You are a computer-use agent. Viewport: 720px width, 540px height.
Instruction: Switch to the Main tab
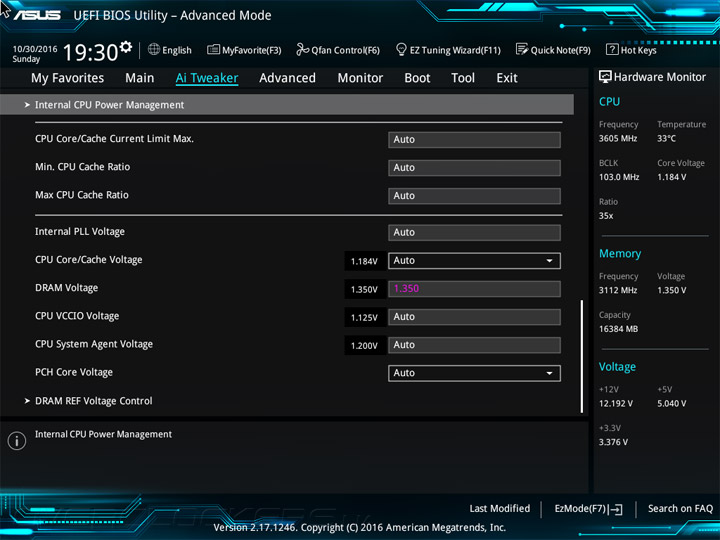coord(140,78)
